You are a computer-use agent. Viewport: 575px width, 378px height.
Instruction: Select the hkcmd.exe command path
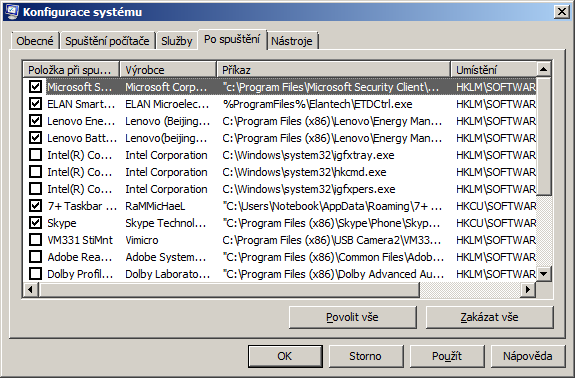click(x=304, y=172)
